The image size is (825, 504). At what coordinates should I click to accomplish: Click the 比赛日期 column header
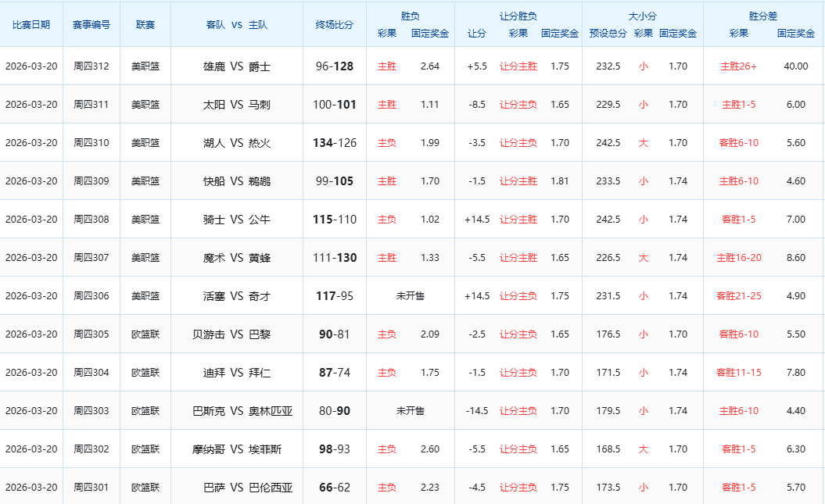(x=31, y=24)
